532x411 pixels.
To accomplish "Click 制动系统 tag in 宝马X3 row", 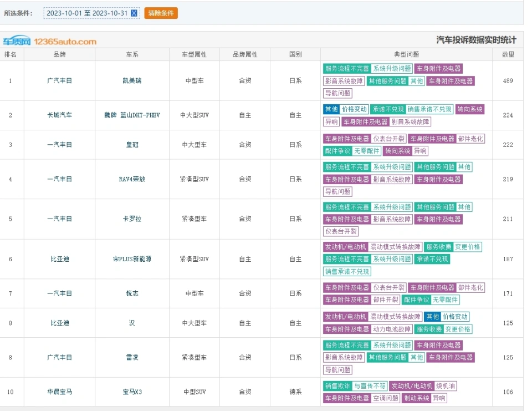I will pyautogui.click(x=416, y=398).
